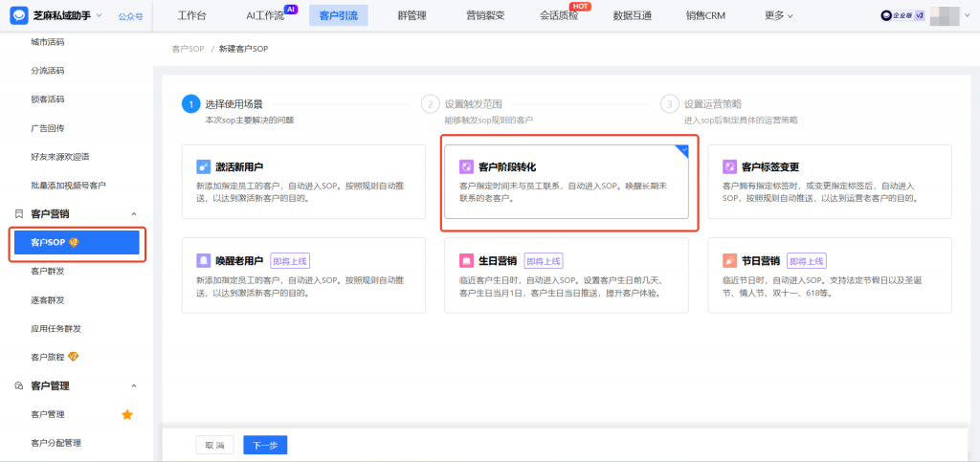980x462 pixels.
Task: Open the 营销裂变 tab
Action: pos(485,15)
